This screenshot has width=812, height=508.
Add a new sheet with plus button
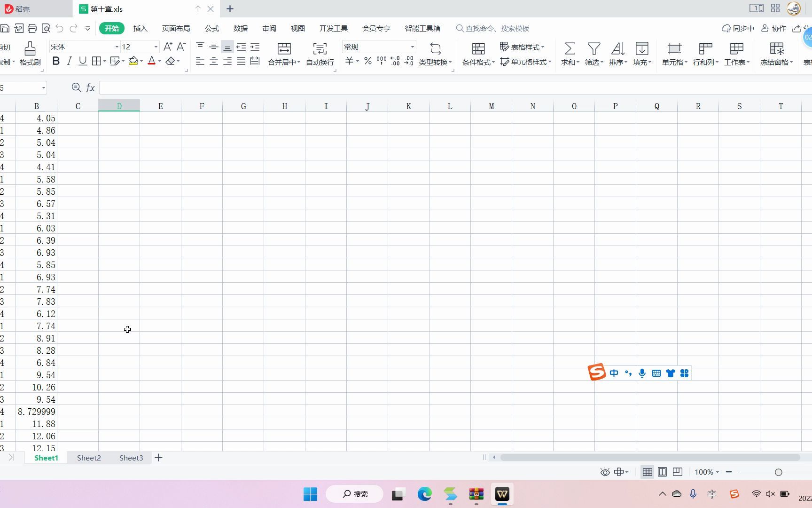(x=159, y=458)
